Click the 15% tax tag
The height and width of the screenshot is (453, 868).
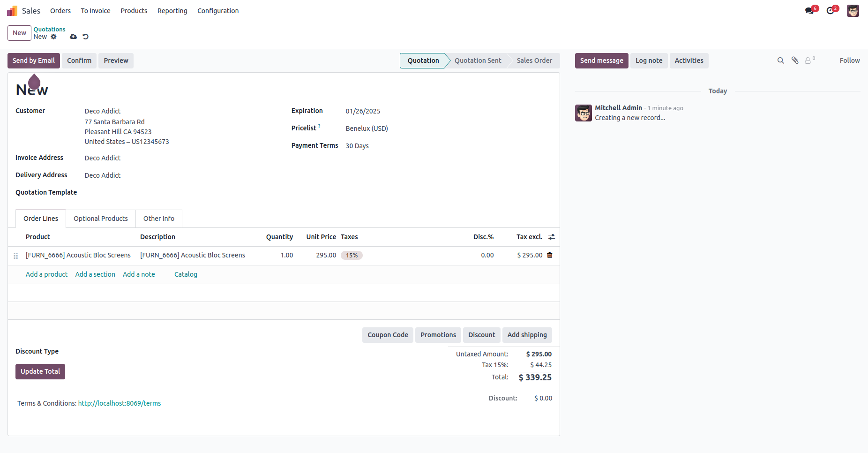[x=352, y=256]
